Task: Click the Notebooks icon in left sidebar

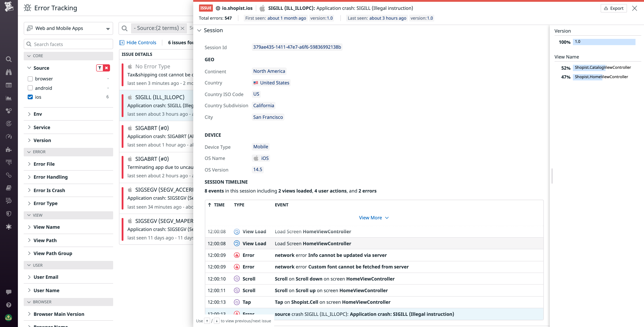Action: pyautogui.click(x=8, y=188)
